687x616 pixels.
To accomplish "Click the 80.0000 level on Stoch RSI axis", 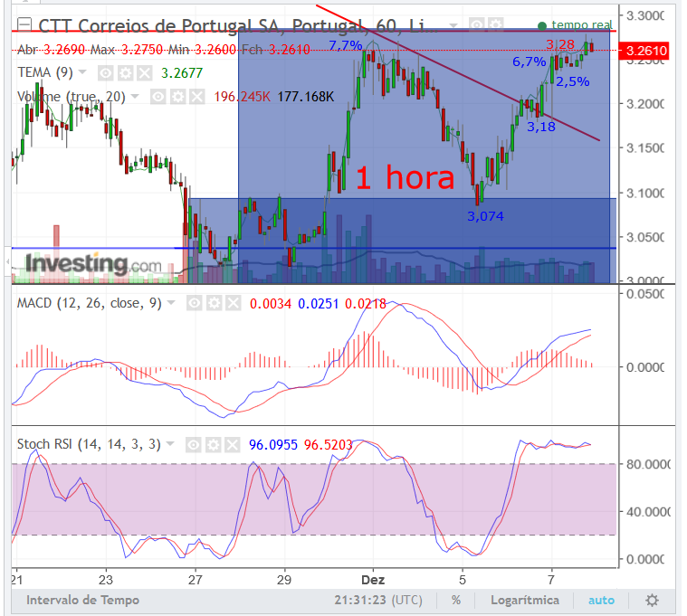I will (x=647, y=464).
